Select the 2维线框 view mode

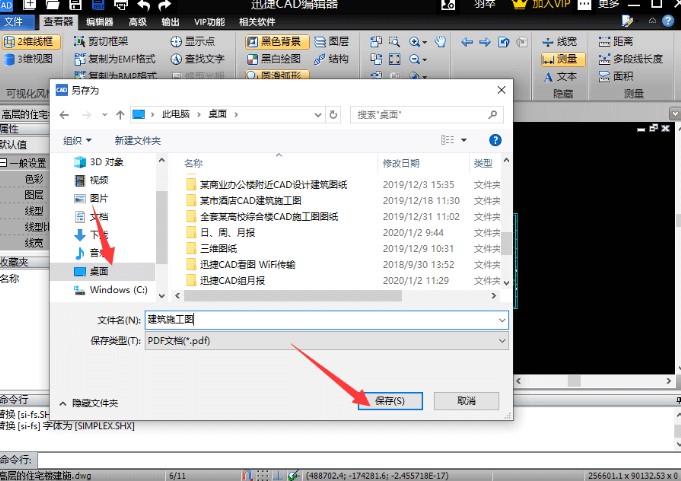[x=30, y=42]
